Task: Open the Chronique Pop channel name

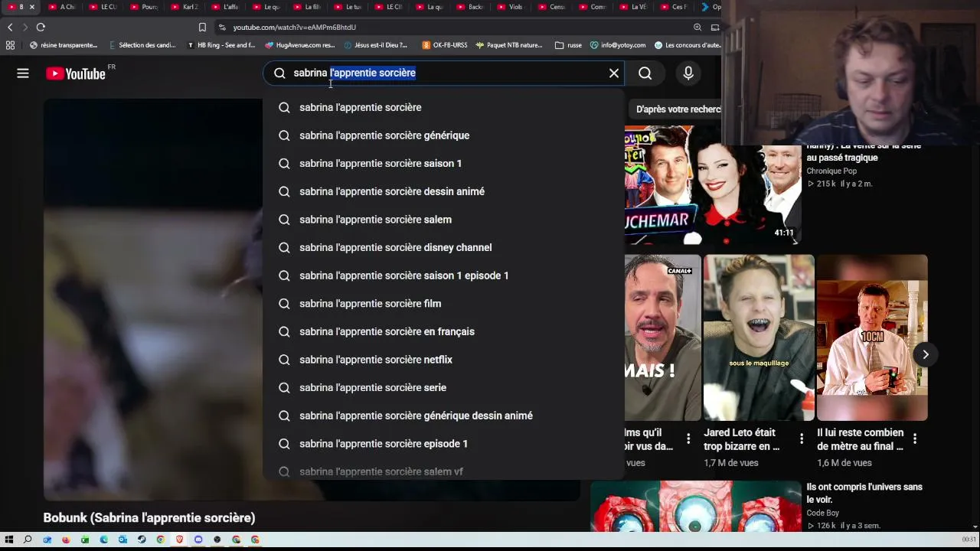Action: coord(831,171)
